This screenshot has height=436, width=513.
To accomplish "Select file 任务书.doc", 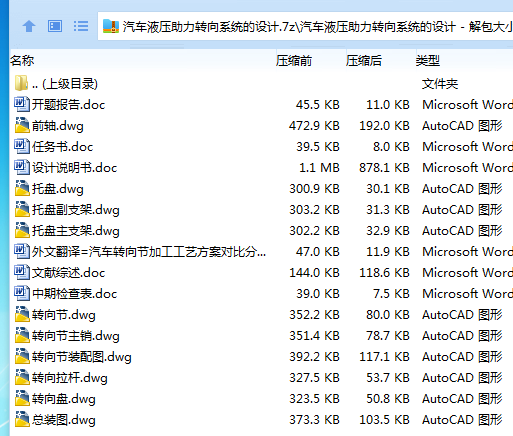I will coord(62,147).
